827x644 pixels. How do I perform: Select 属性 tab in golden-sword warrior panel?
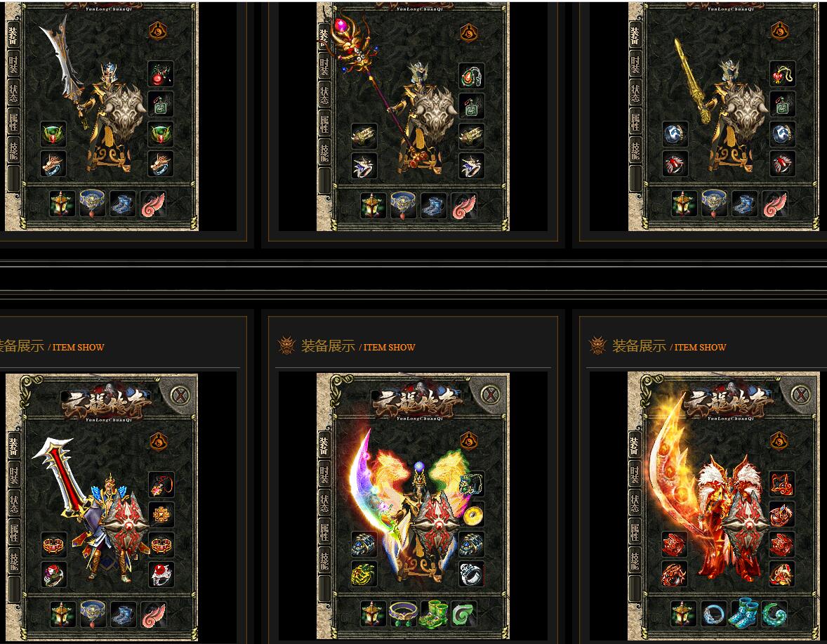click(635, 121)
